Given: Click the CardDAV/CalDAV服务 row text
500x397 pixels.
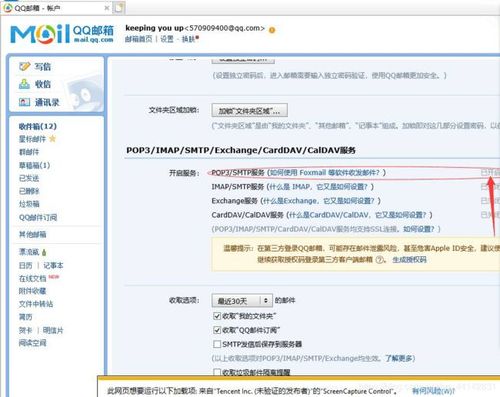Looking at the screenshot, I should point(248,215).
